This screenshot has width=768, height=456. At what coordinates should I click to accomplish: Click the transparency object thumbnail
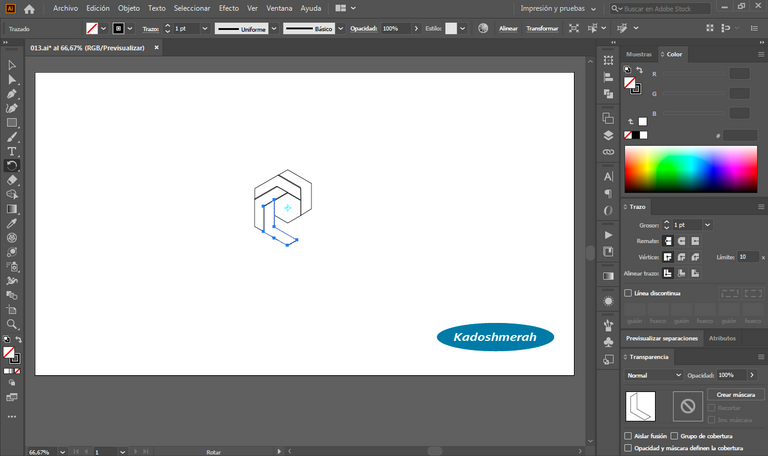pyautogui.click(x=640, y=406)
